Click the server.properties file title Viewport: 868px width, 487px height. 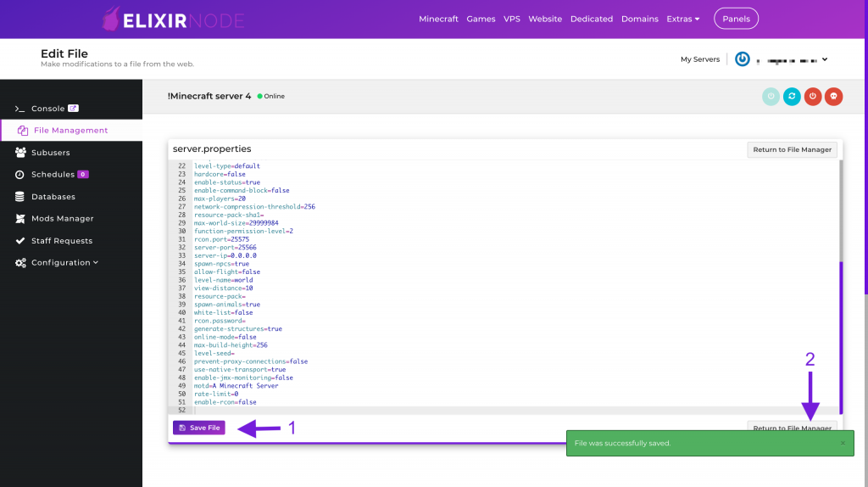tap(212, 149)
